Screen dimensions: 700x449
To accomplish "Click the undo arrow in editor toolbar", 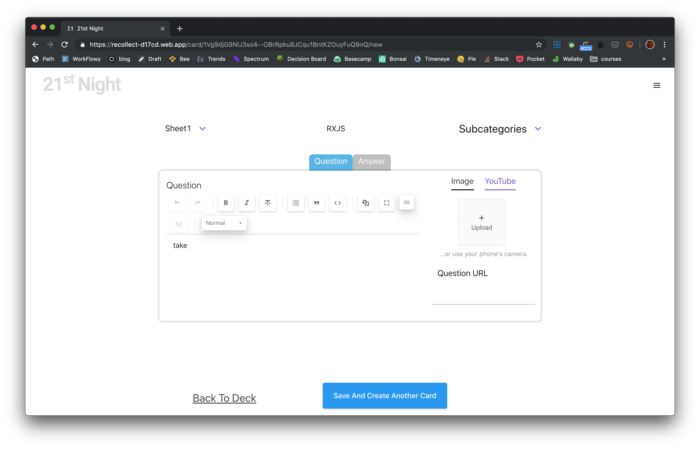I will (x=178, y=203).
